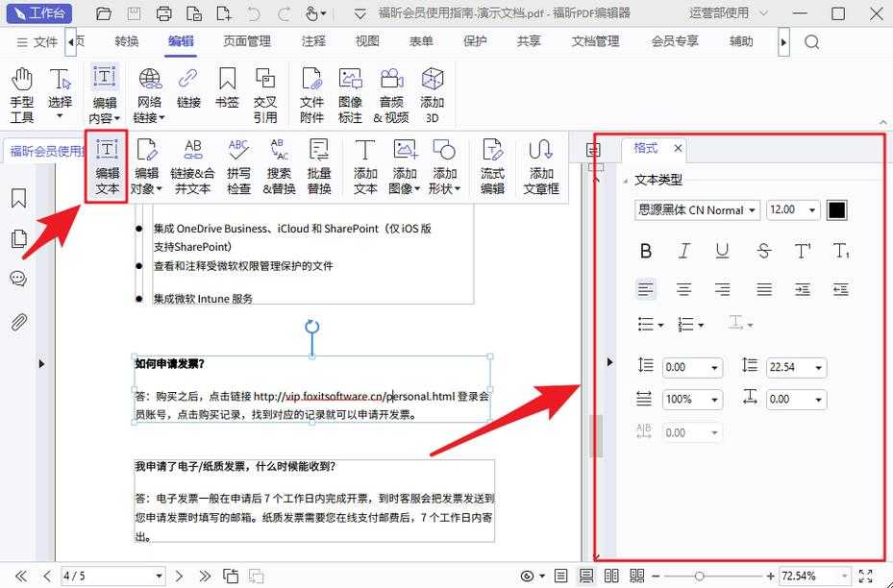Click the 添加3D tool

[432, 91]
